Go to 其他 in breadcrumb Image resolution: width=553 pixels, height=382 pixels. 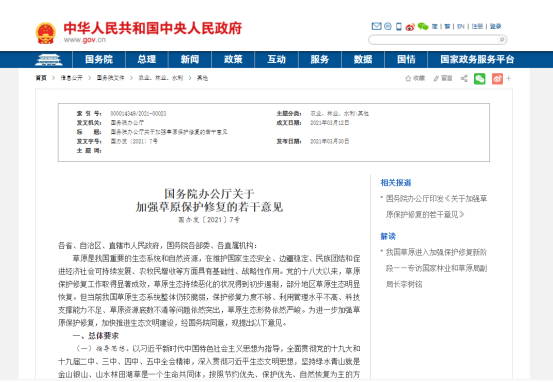(x=202, y=78)
